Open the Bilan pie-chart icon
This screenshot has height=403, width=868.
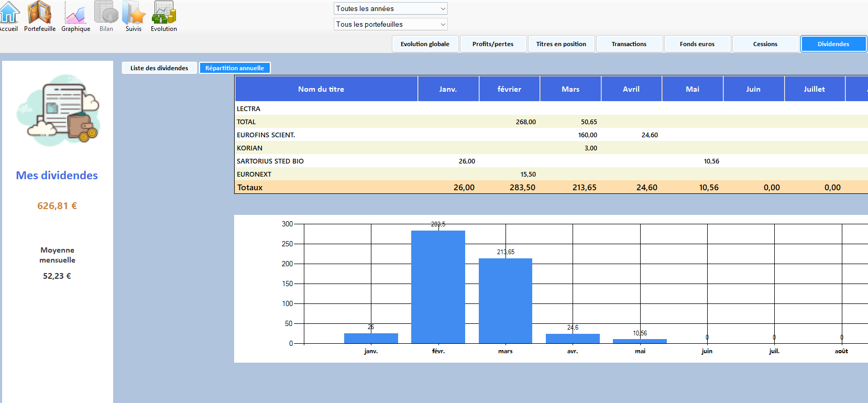(x=106, y=16)
